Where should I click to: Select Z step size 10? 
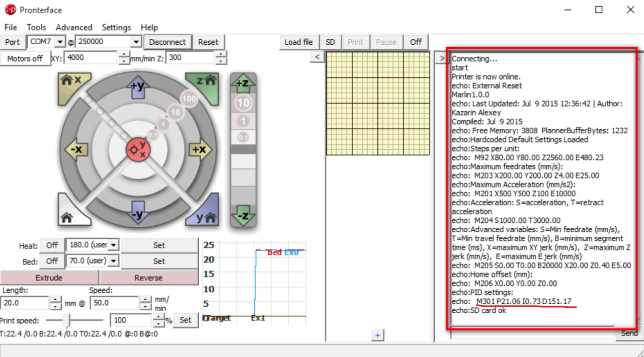pos(244,104)
